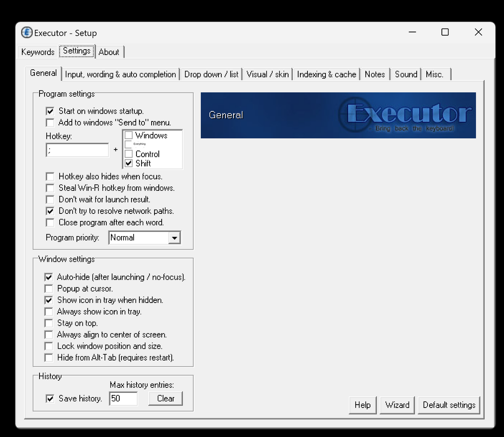Click the Hotkey input field

point(77,150)
